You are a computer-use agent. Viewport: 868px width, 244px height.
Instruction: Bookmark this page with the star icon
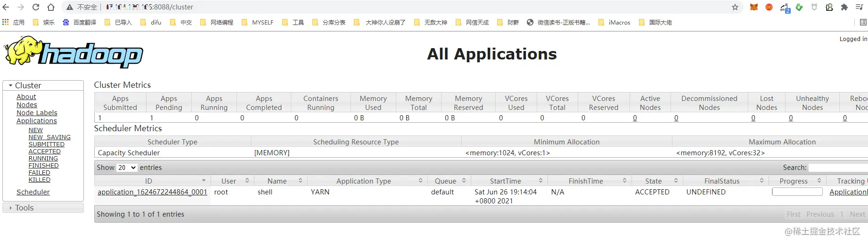pos(735,7)
